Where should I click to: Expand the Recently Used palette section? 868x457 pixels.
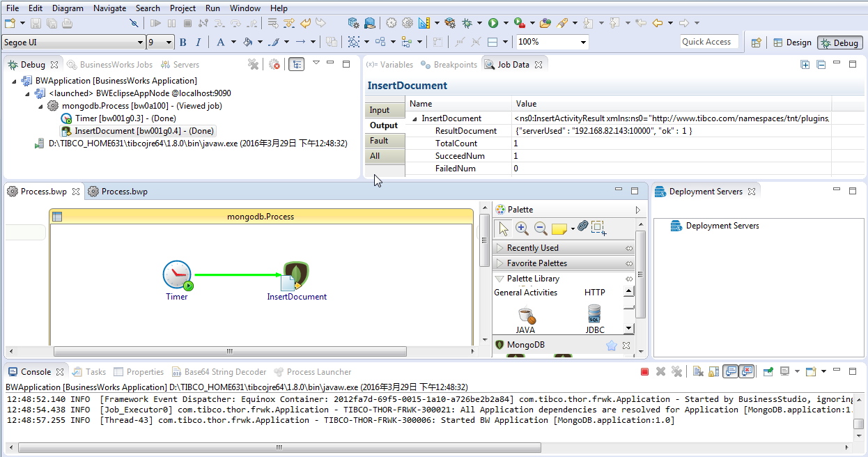pyautogui.click(x=532, y=248)
